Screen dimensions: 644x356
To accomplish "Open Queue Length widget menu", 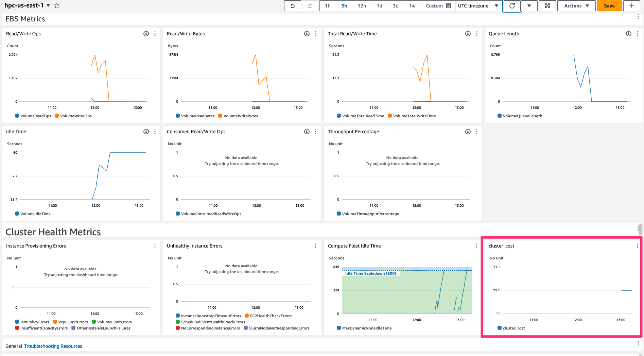I will (638, 34).
